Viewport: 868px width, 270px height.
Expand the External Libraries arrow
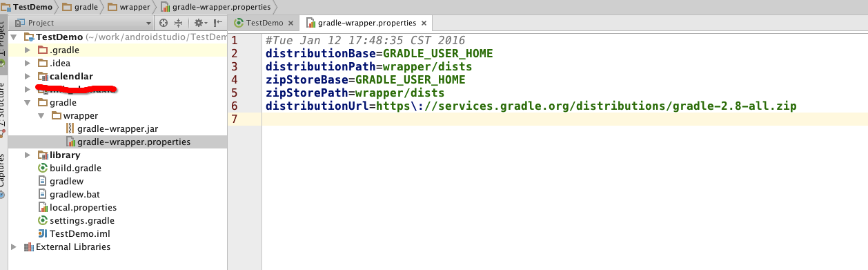pos(14,247)
